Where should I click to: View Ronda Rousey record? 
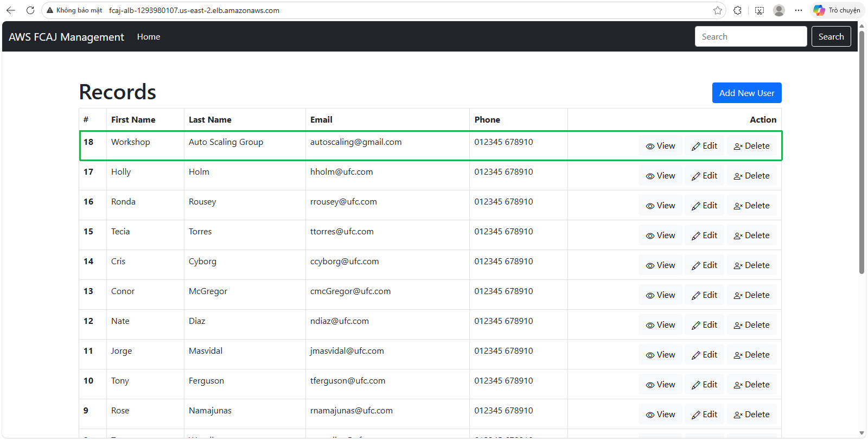click(x=660, y=206)
